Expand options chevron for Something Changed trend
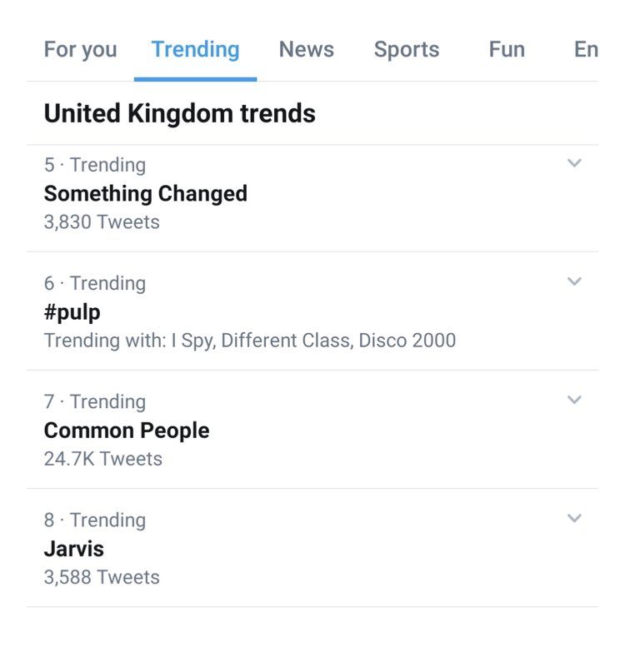 point(574,163)
